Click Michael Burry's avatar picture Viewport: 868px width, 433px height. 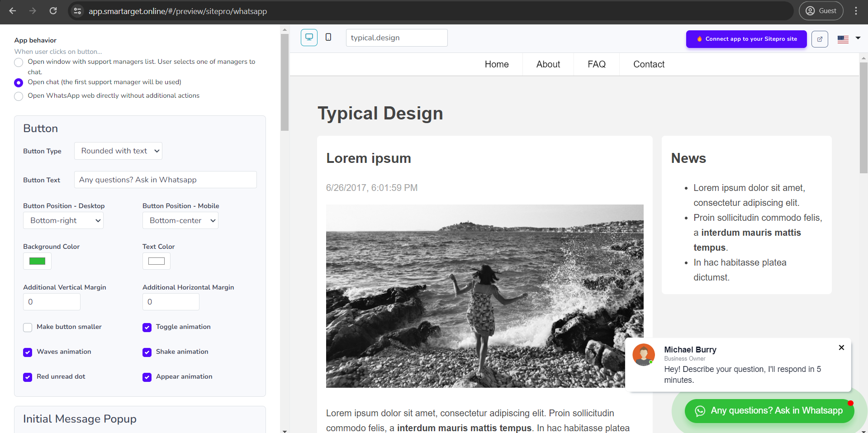tap(644, 354)
